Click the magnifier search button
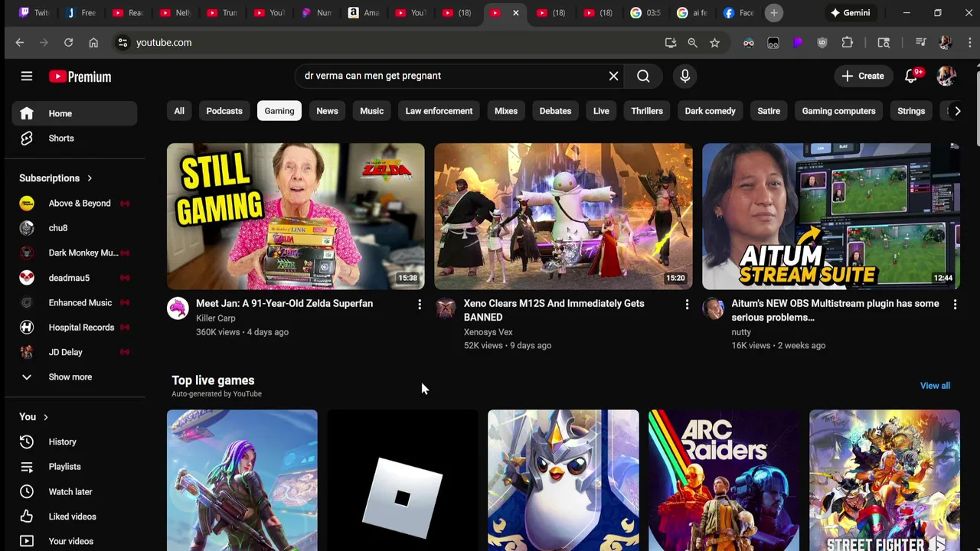Screen dimensions: 980x551 (x=643, y=76)
